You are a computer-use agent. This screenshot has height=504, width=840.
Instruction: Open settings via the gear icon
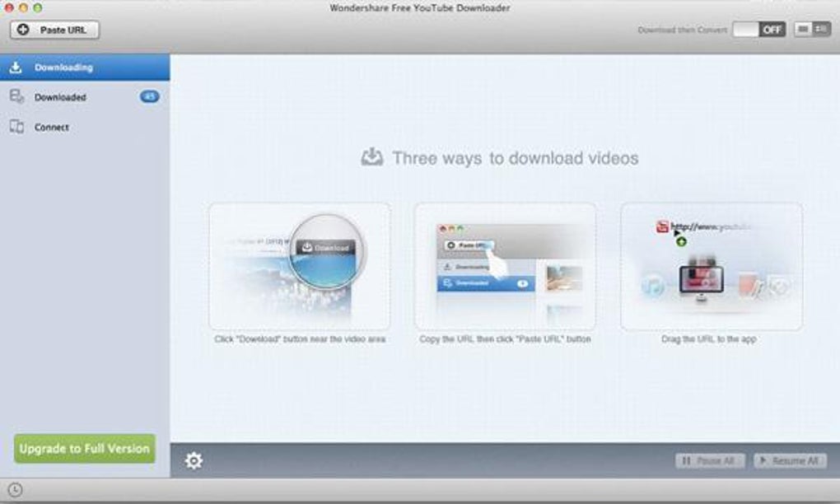click(194, 460)
